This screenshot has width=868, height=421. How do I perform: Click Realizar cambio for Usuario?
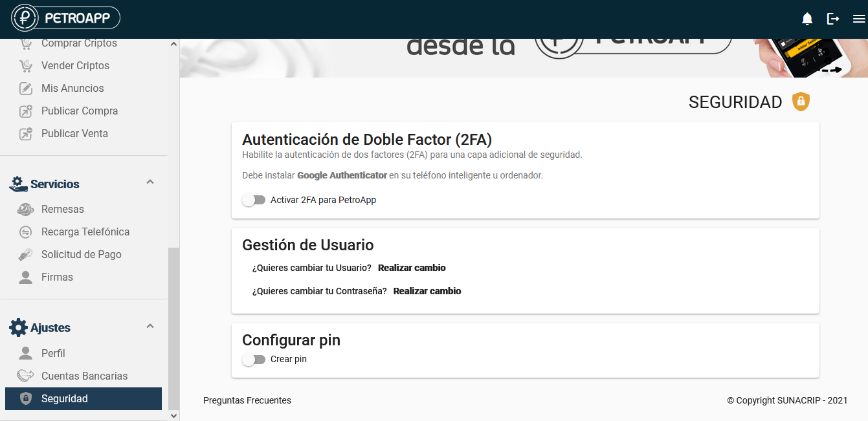[x=412, y=268]
